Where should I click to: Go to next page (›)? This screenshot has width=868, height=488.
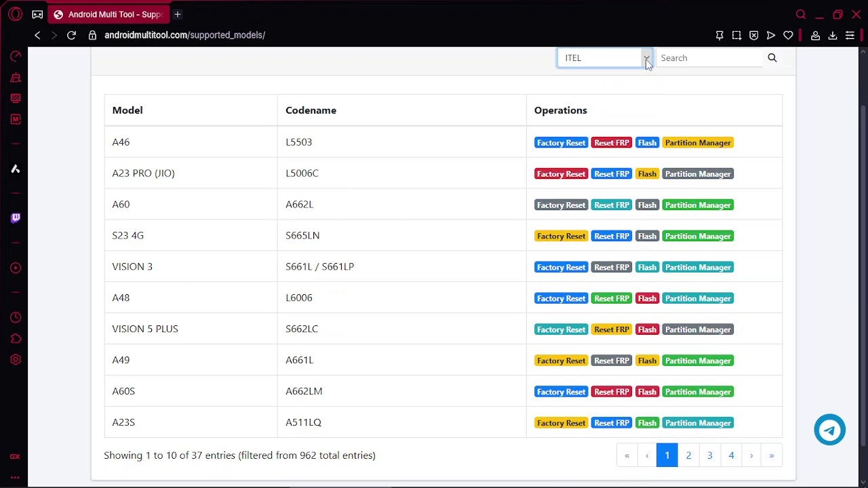pos(751,455)
